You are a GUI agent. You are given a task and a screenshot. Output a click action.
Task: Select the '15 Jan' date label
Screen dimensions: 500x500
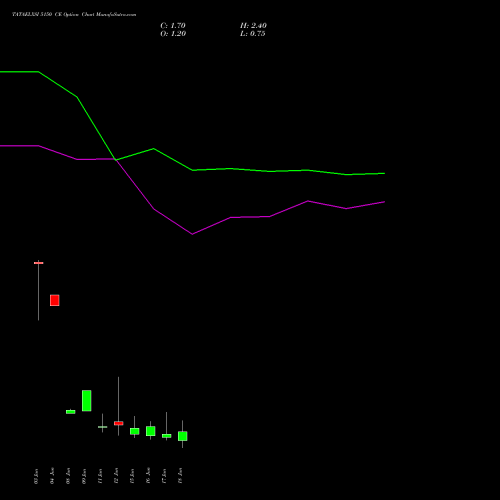coord(132,476)
